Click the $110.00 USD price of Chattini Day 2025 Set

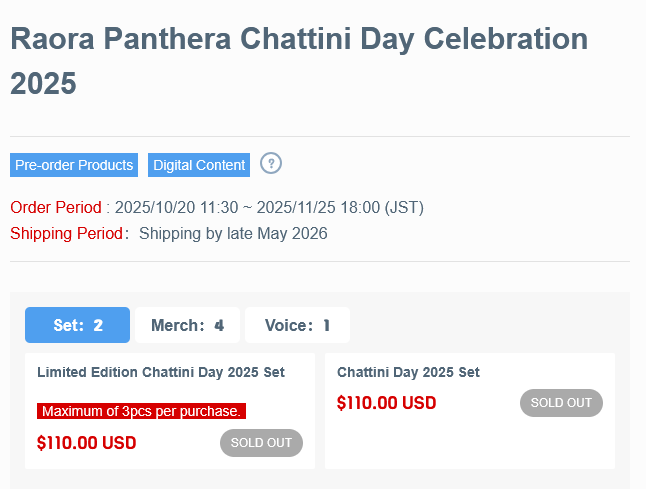click(x=386, y=403)
